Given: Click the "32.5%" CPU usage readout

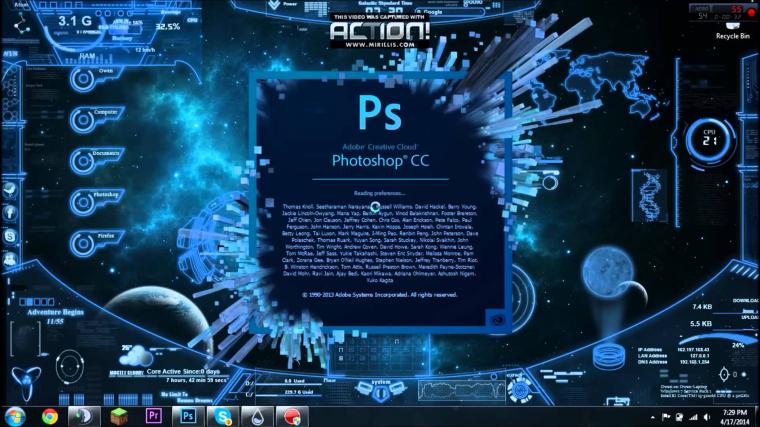Looking at the screenshot, I should (168, 27).
